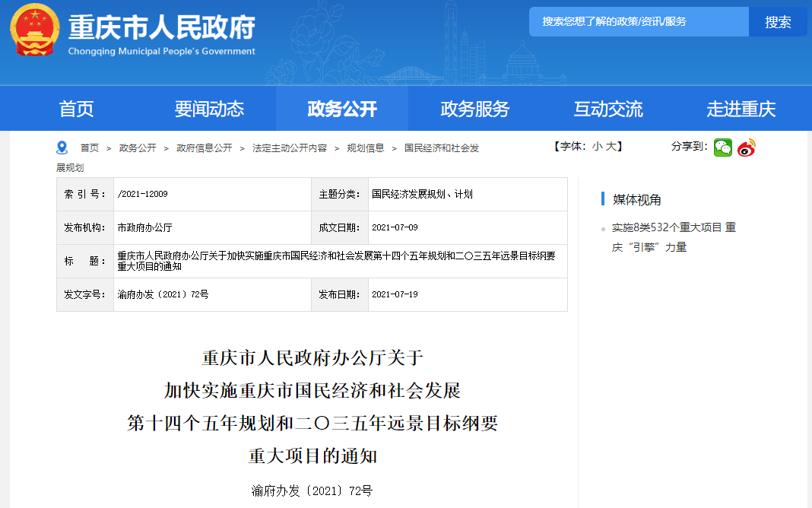Click the national emblem logo
The width and height of the screenshot is (812, 508).
(x=34, y=30)
